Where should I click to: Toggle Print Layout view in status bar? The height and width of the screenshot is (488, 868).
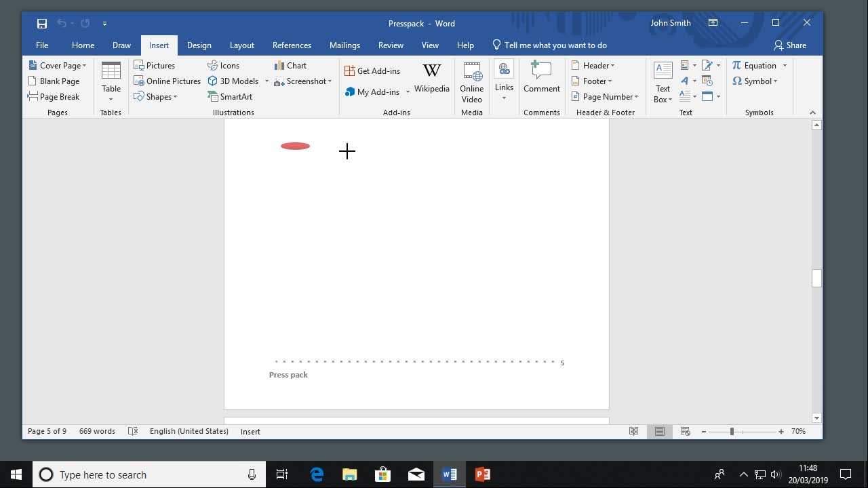tap(659, 432)
